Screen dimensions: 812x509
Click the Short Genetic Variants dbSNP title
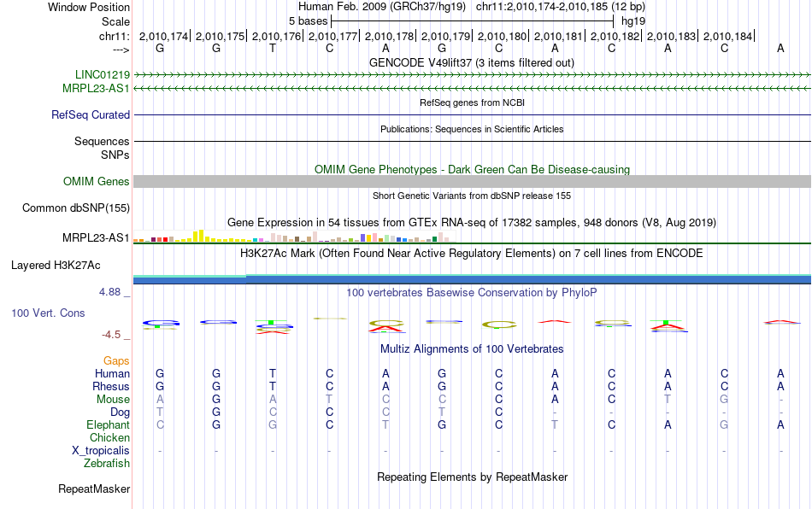pyautogui.click(x=472, y=196)
